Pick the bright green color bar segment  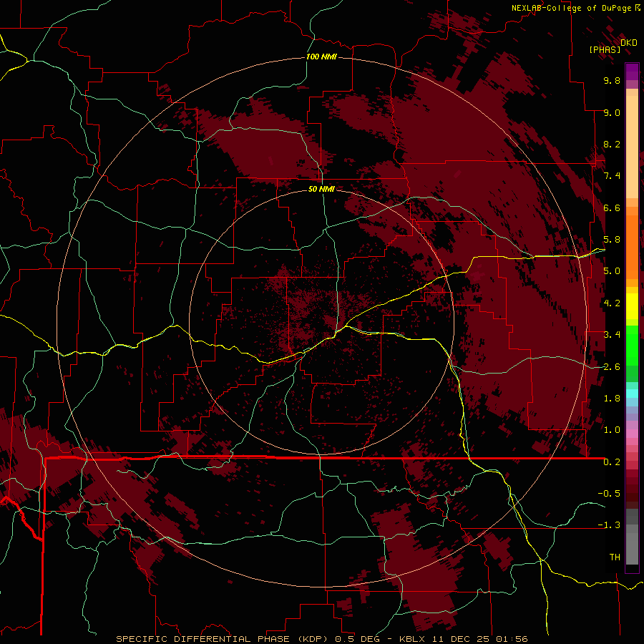(632, 344)
